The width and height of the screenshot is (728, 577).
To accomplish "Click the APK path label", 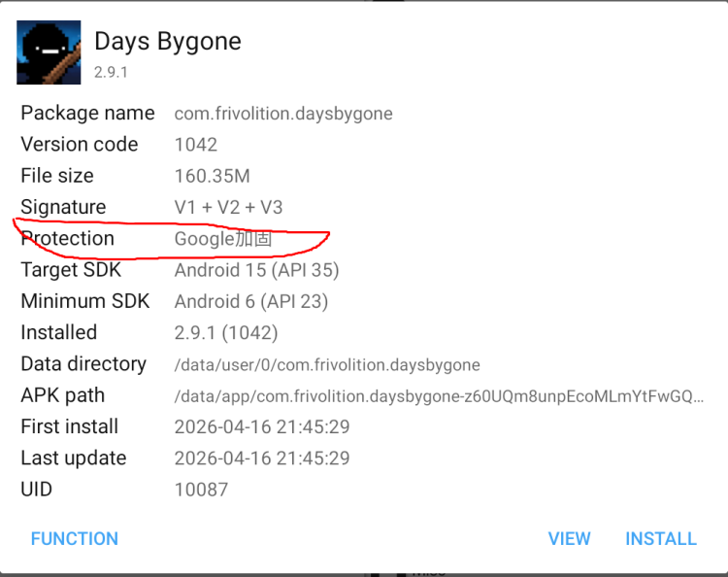I will click(x=63, y=395).
